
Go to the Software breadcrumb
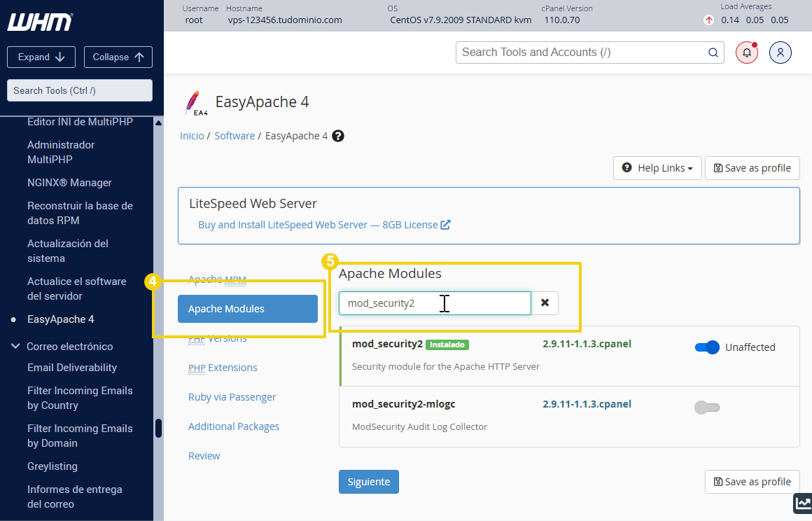[234, 136]
